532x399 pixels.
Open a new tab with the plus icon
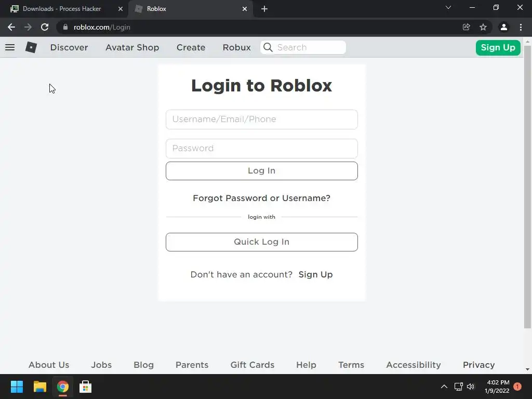(264, 9)
